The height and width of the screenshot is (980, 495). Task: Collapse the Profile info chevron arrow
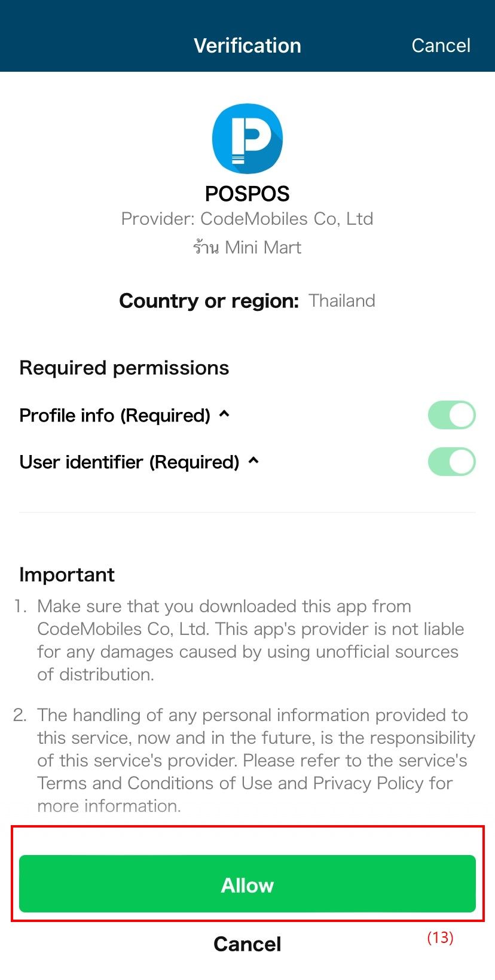(x=225, y=414)
